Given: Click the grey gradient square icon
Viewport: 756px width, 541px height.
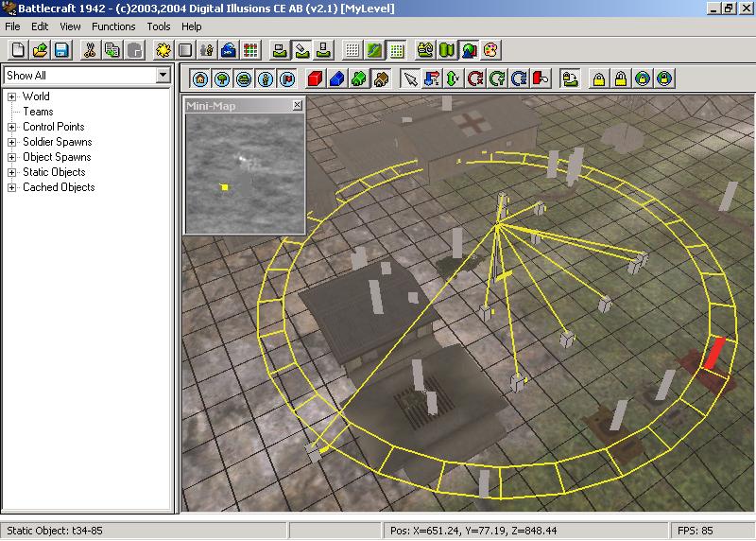Looking at the screenshot, I should click(x=185, y=50).
